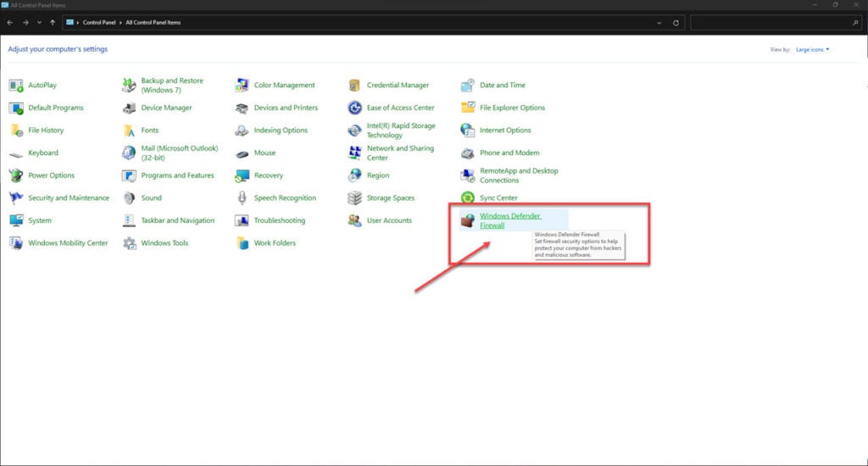The image size is (868, 466).
Task: Click the Ease of Access Center icon
Action: coord(354,108)
